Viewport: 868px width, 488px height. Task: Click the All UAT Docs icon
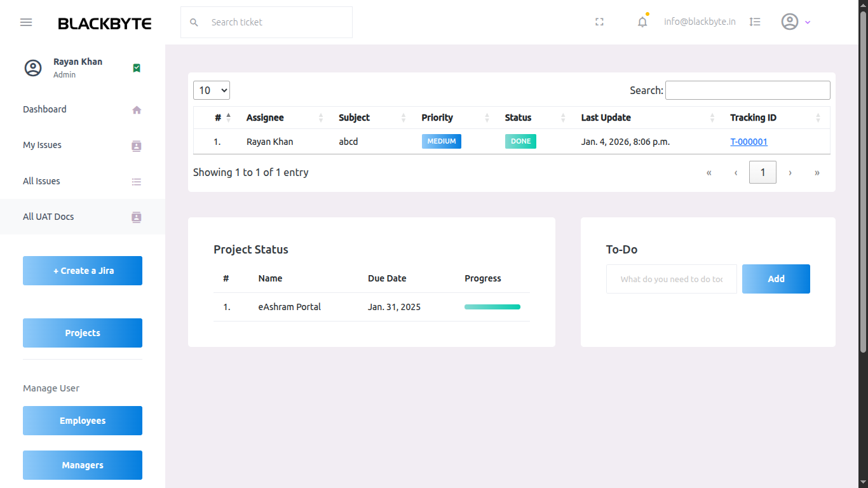click(x=137, y=217)
